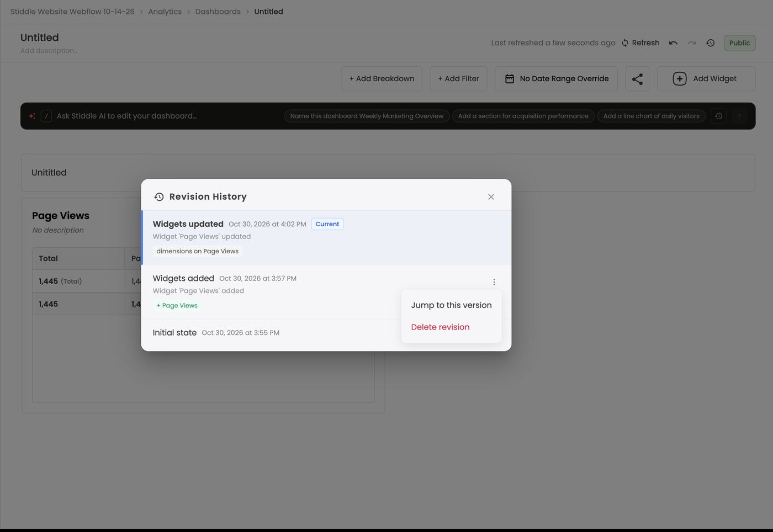Open AI prompt history clock icon
The height and width of the screenshot is (532, 773).
[718, 116]
